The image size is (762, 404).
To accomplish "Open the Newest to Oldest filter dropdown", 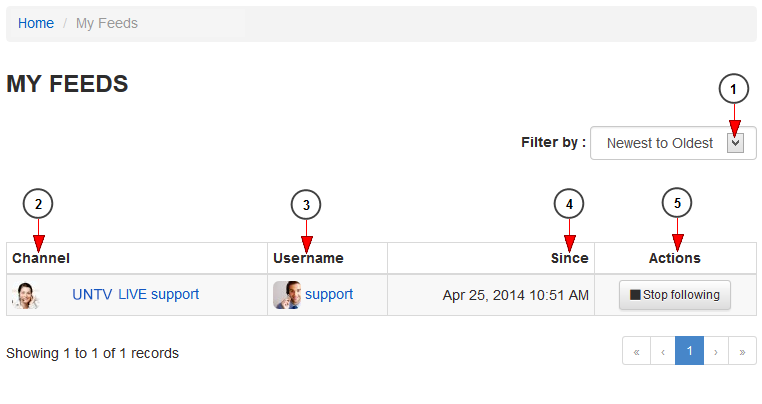I will pyautogui.click(x=673, y=143).
